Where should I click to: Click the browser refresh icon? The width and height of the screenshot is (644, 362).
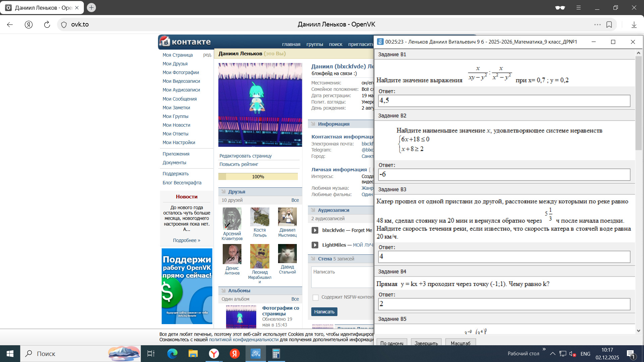[x=47, y=24]
